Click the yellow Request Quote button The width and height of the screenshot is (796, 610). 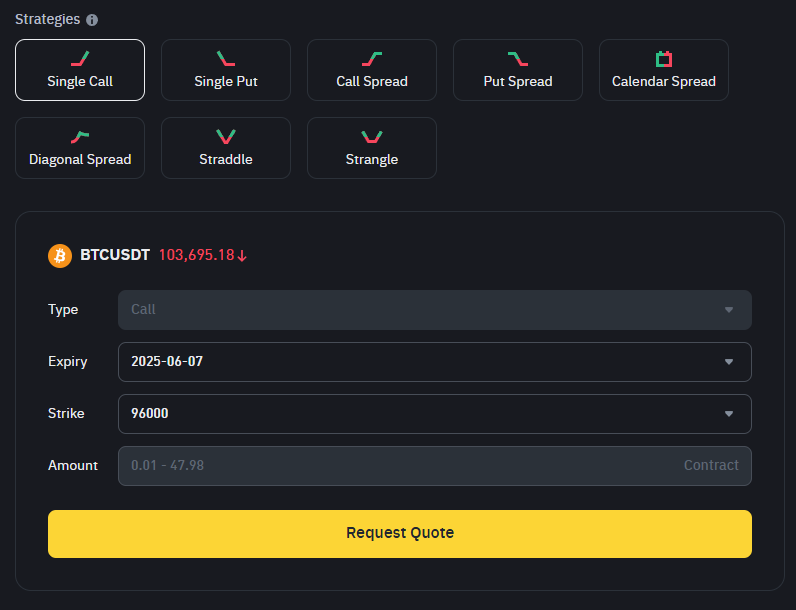point(400,534)
